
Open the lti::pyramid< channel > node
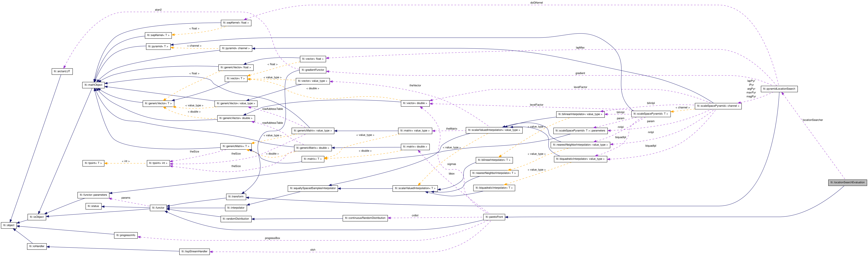[x=236, y=48]
